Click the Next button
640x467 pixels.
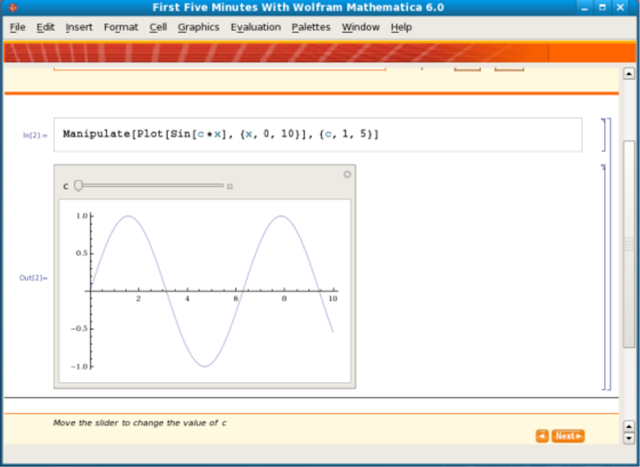(568, 436)
